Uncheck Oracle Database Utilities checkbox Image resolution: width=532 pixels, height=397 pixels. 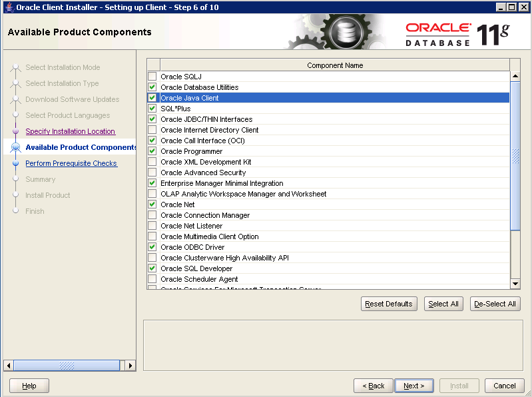click(x=152, y=87)
